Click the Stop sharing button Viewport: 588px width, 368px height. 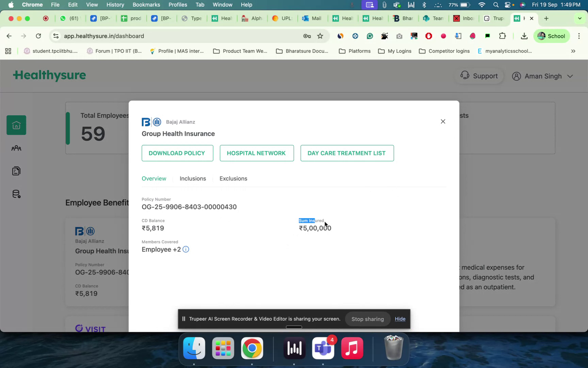[x=367, y=319]
